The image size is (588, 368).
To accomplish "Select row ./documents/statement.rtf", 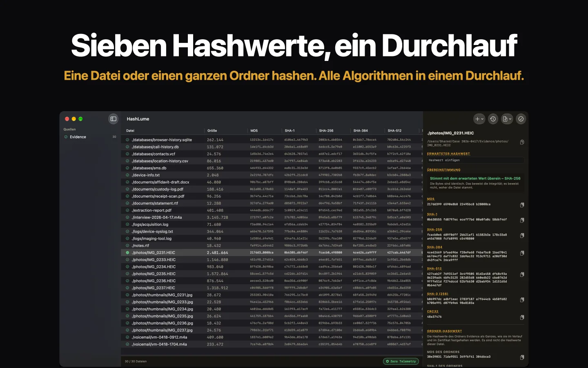I will pos(272,203).
